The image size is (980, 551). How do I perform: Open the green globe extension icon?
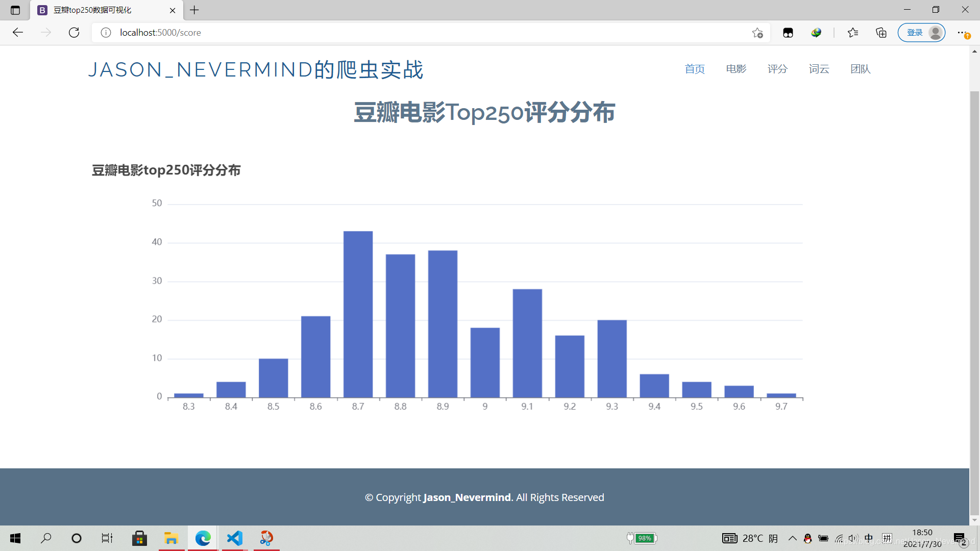click(x=816, y=33)
